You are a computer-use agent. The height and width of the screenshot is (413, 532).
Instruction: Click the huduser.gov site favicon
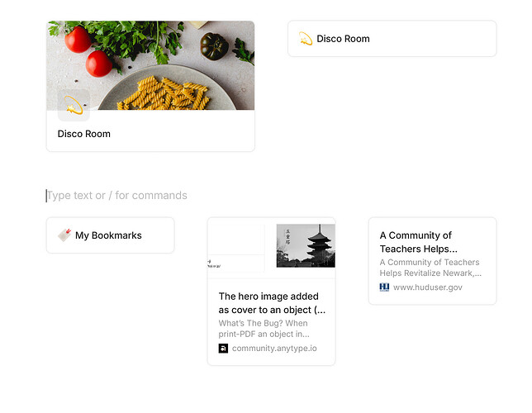pos(384,287)
